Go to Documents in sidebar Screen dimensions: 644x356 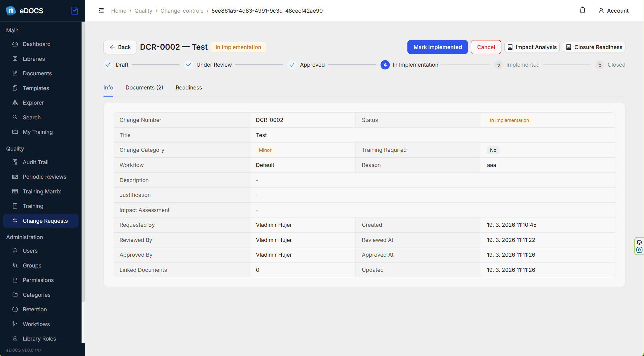coord(40,73)
